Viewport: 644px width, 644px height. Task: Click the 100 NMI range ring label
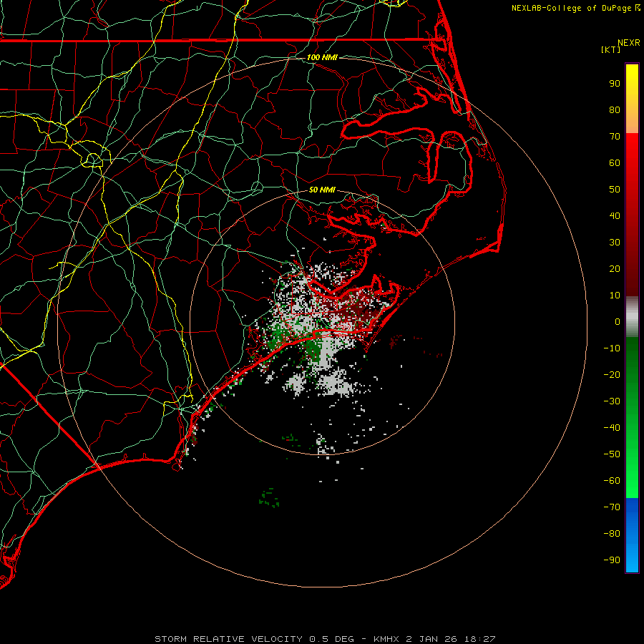(322, 57)
